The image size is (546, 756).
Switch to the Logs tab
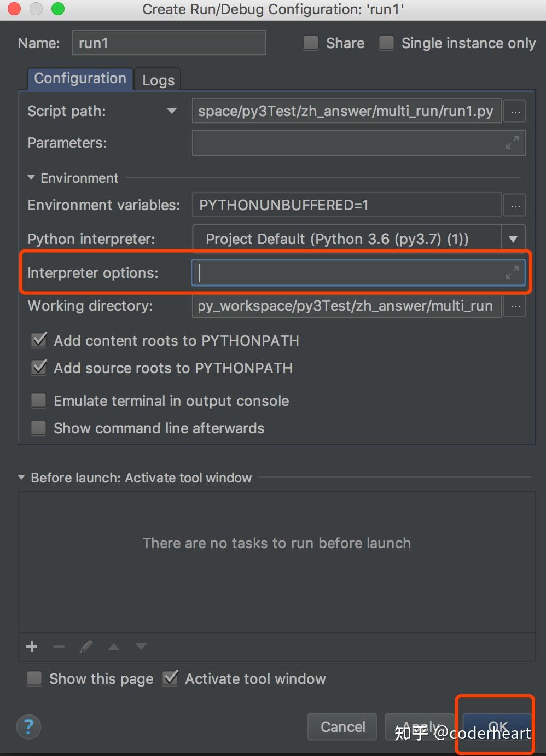pyautogui.click(x=158, y=80)
